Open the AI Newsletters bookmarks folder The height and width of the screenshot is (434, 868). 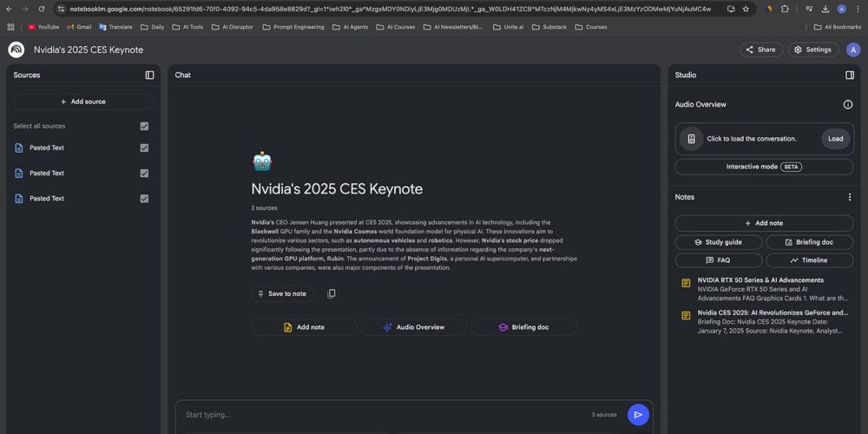click(453, 27)
